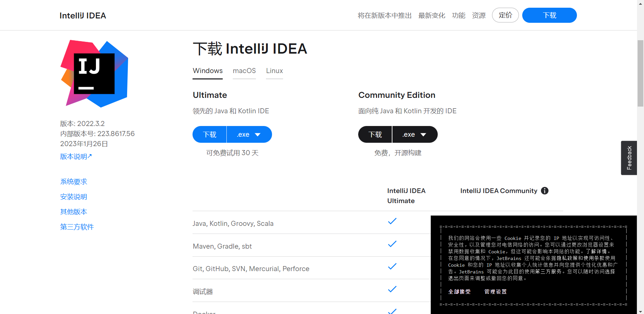644x314 pixels.
Task: Open the Community Edition .exe format dropdown
Action: 415,134
